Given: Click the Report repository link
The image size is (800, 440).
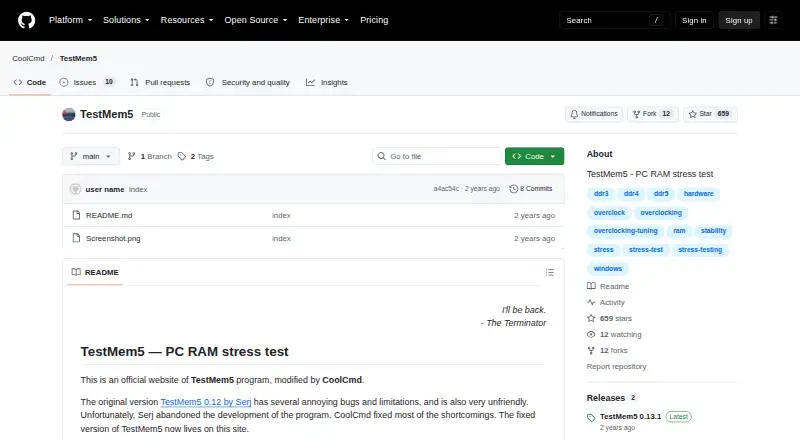Looking at the screenshot, I should pos(616,366).
